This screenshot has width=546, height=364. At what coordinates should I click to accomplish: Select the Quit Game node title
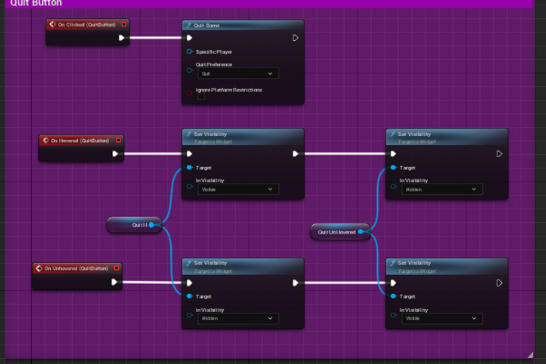(x=206, y=25)
